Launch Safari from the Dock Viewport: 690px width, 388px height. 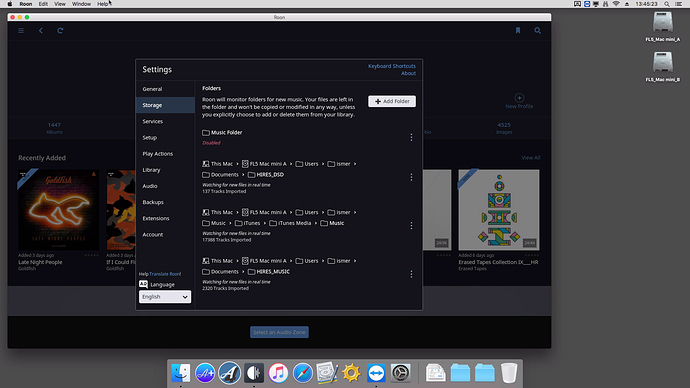[x=303, y=373]
